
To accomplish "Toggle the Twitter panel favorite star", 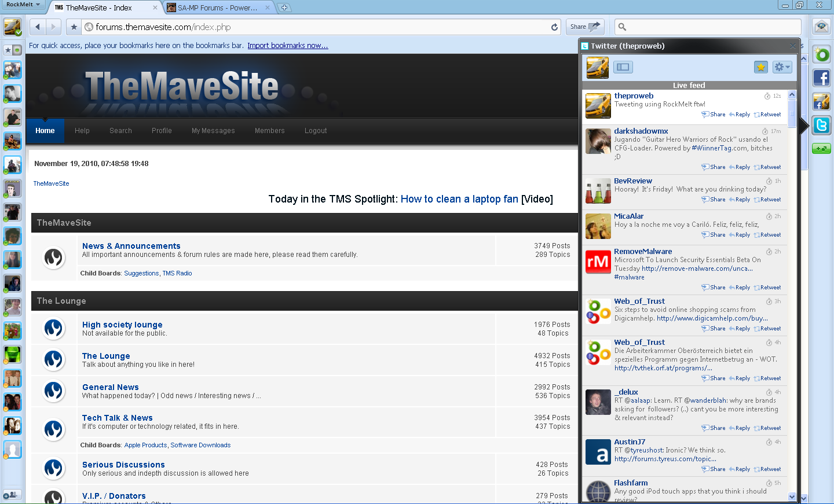I will (x=760, y=67).
